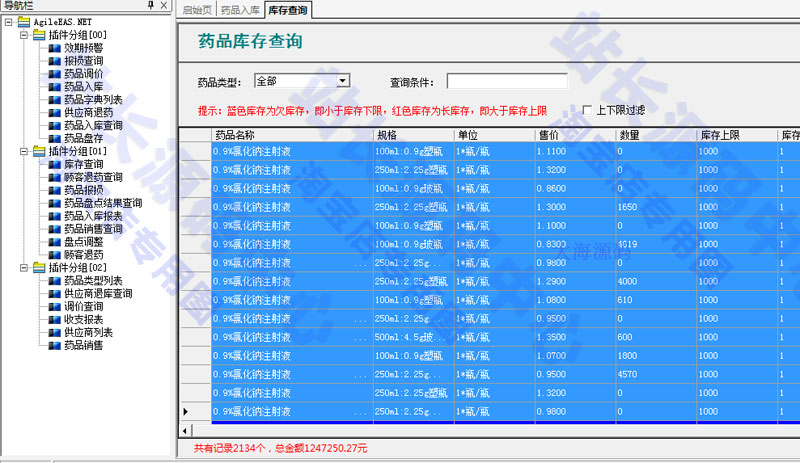Viewport: 800px width, 463px height.
Task: Enable the 上下限过滤 checkbox
Action: coord(587,110)
